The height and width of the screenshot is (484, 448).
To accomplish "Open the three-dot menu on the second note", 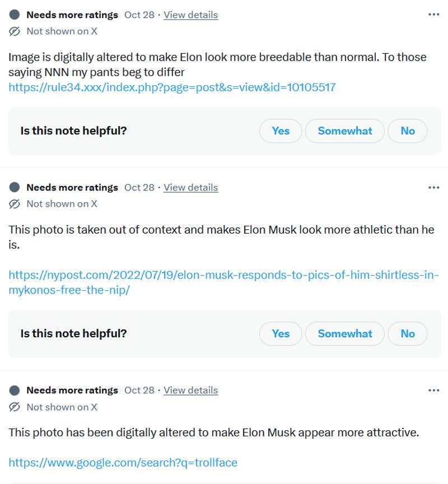I will (433, 187).
